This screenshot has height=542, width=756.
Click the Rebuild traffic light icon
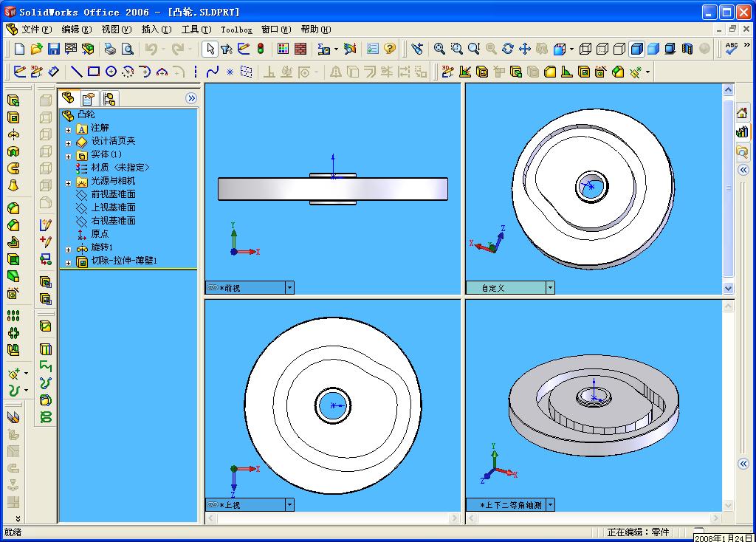click(261, 49)
